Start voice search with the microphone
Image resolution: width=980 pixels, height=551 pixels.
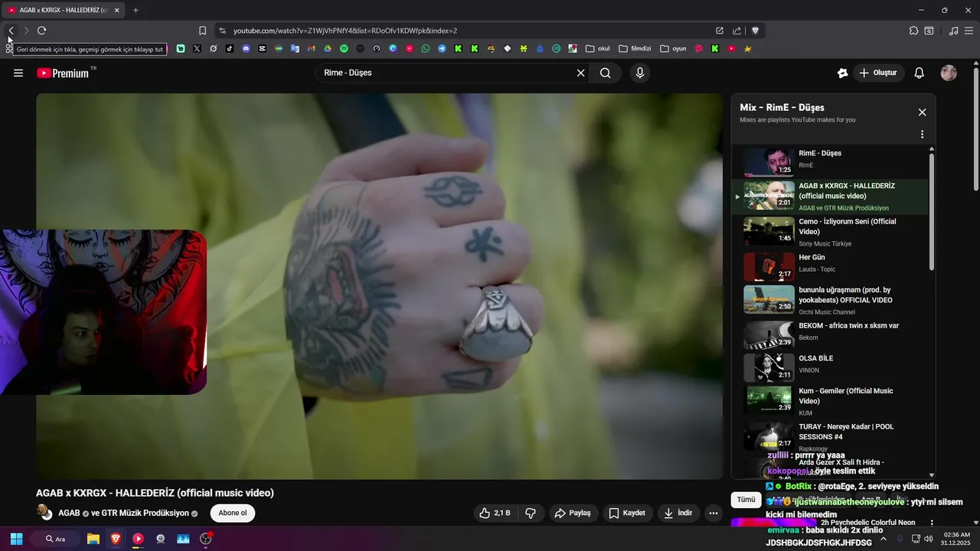point(640,73)
